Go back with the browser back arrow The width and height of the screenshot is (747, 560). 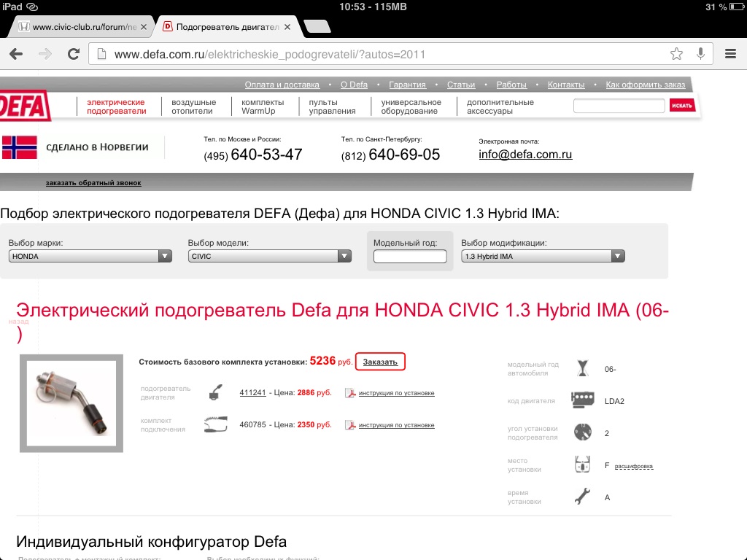(16, 54)
